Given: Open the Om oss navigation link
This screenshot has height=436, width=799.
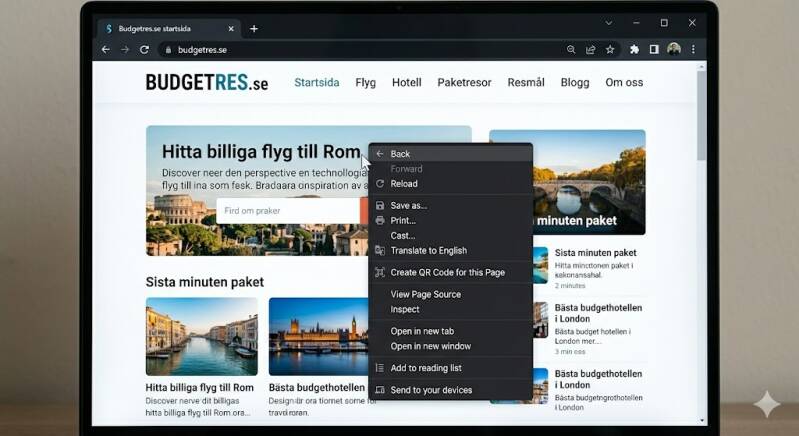Looking at the screenshot, I should [624, 83].
